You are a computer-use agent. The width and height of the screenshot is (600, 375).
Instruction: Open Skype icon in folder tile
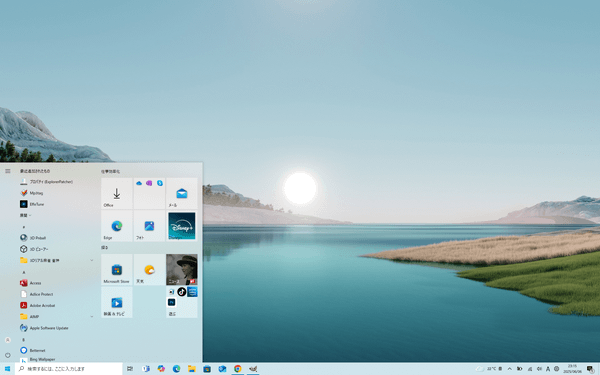pyautogui.click(x=160, y=183)
